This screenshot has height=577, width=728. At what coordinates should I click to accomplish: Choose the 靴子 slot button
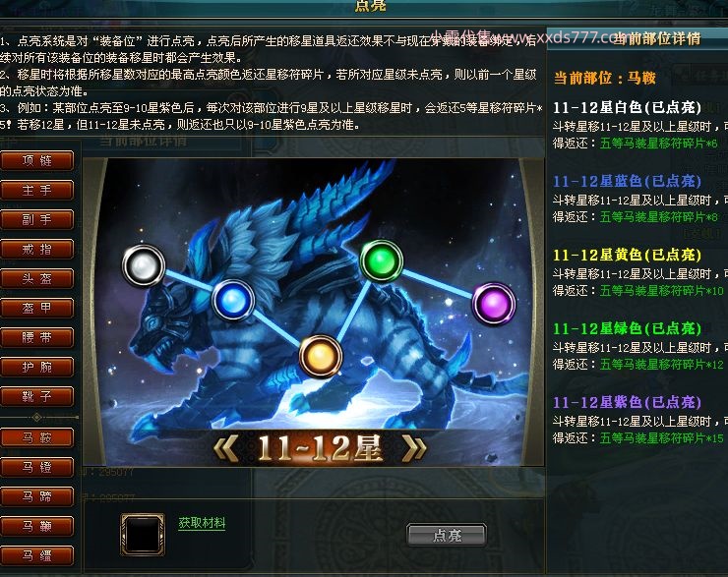(37, 396)
